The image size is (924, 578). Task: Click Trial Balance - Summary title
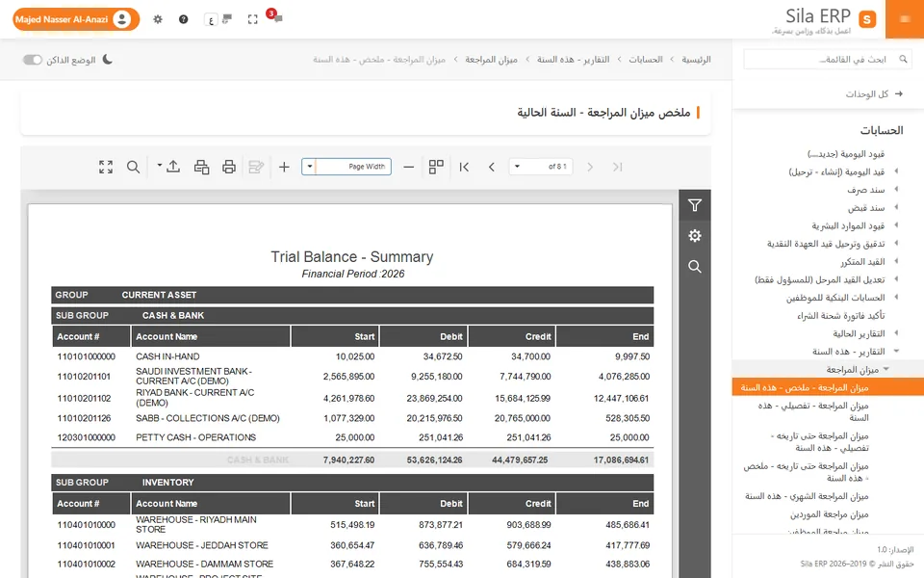(x=352, y=256)
